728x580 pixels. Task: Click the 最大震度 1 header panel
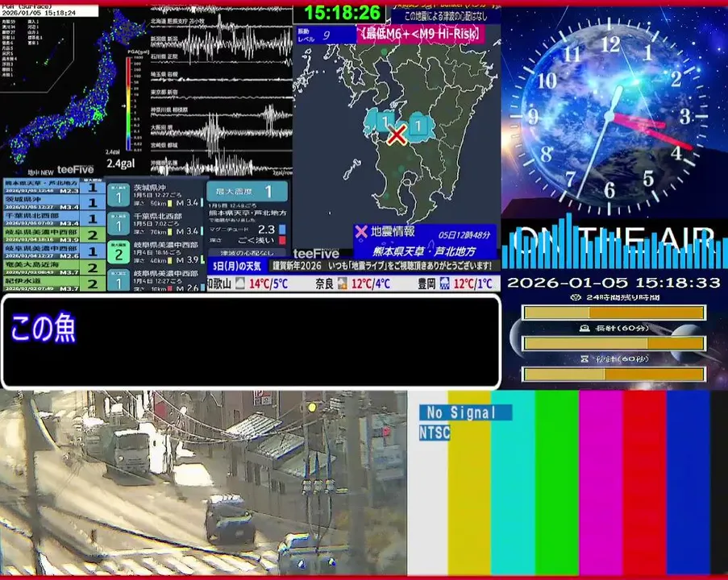pos(247,191)
